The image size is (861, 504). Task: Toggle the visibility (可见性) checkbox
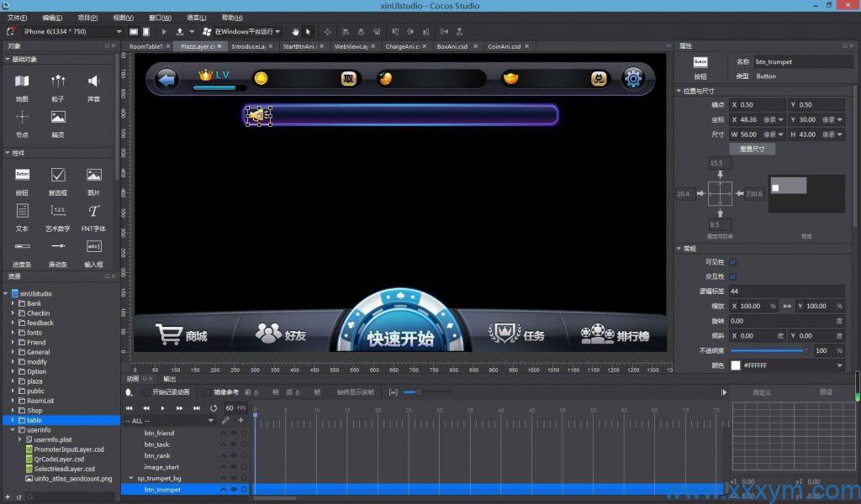[733, 262]
